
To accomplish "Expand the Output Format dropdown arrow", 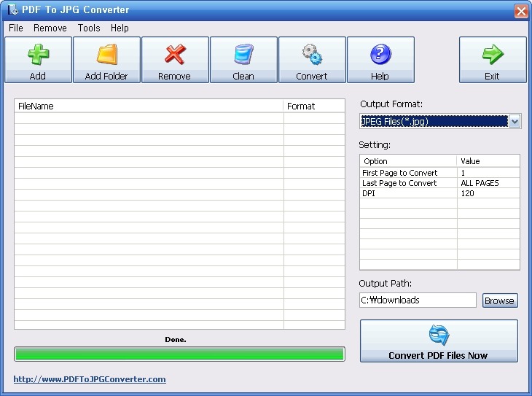I will [515, 122].
